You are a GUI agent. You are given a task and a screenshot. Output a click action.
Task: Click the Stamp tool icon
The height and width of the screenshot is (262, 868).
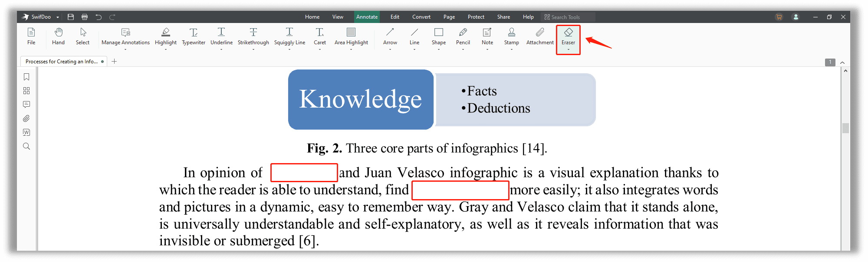pos(511,36)
